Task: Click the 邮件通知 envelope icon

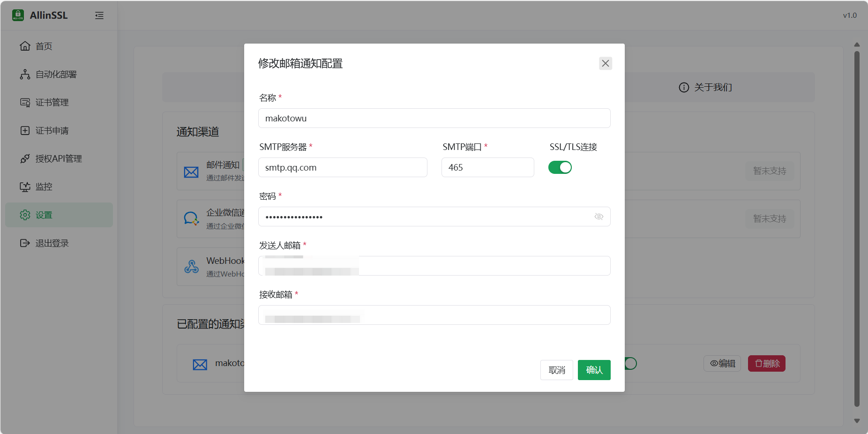Action: pyautogui.click(x=191, y=172)
